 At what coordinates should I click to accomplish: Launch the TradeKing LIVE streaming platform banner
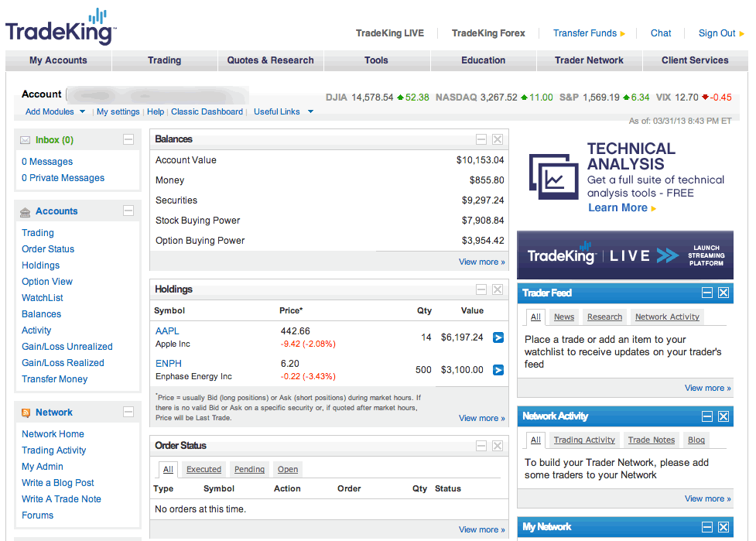pos(625,255)
